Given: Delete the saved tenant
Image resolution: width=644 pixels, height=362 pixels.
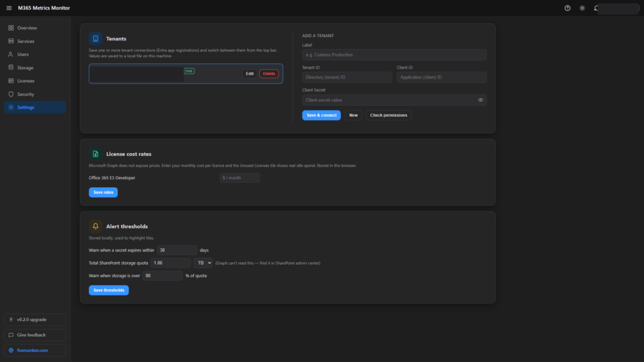Looking at the screenshot, I should click(x=269, y=74).
